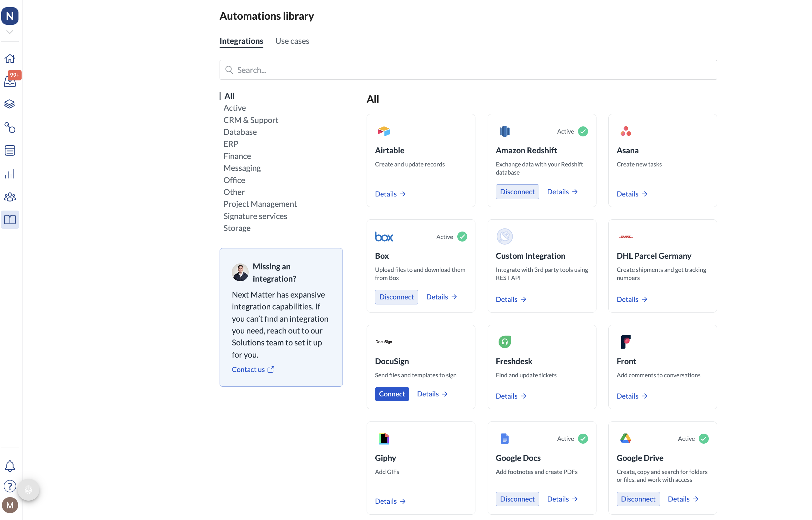Open the Notifications bell icon

pyautogui.click(x=10, y=465)
